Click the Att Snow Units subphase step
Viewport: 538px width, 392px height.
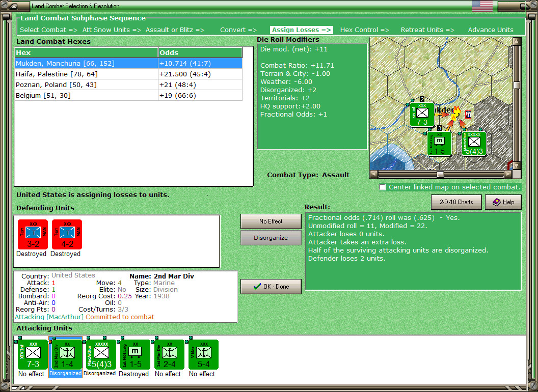click(x=112, y=30)
